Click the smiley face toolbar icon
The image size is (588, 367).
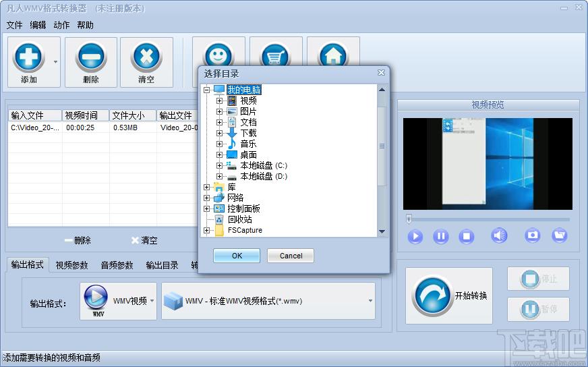[x=218, y=55]
